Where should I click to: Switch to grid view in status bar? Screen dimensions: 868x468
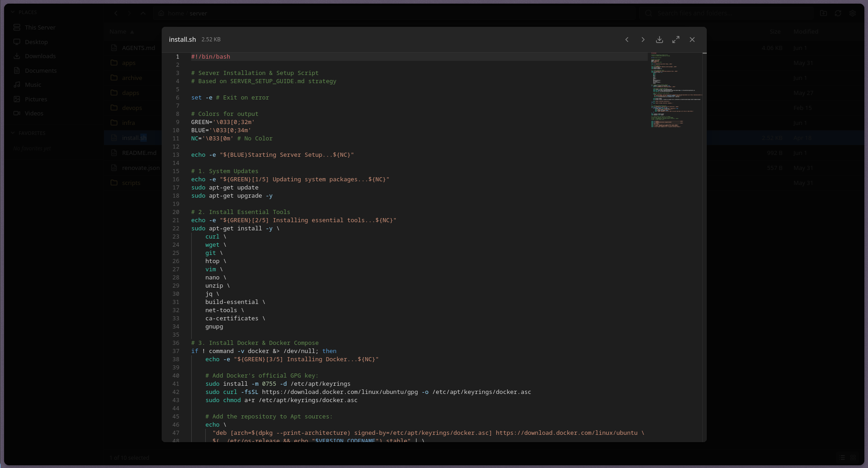click(x=853, y=458)
